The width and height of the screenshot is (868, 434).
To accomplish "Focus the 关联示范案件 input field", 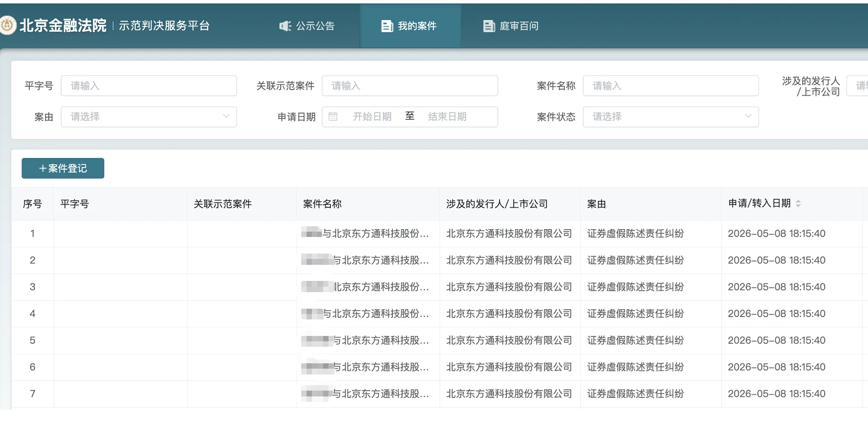I will tap(410, 86).
